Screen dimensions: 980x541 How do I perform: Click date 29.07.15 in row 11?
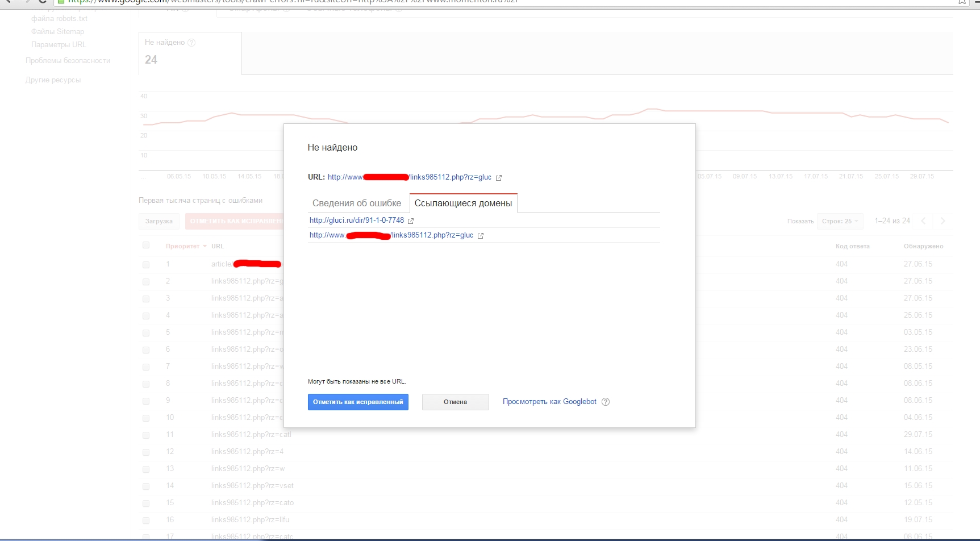(x=918, y=435)
